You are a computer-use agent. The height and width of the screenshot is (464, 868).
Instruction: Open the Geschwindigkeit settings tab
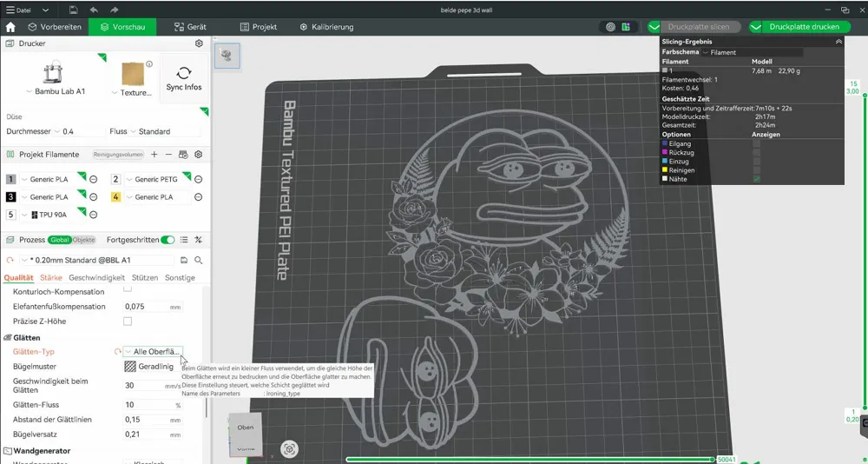pyautogui.click(x=97, y=278)
